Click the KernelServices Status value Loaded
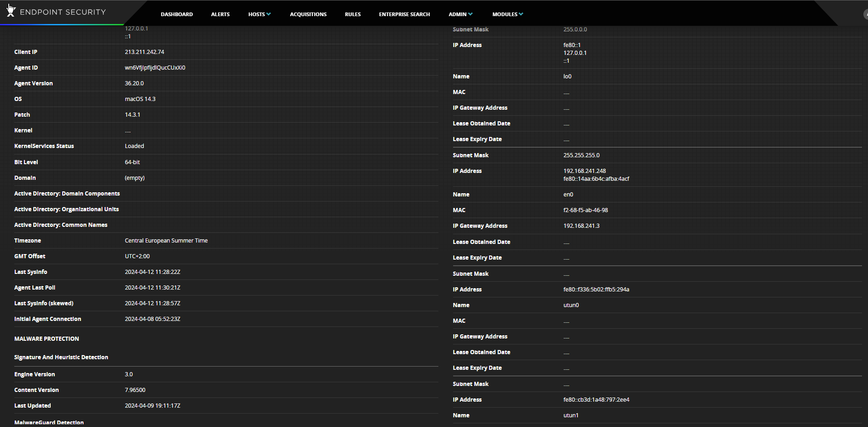This screenshot has height=427, width=868. click(134, 146)
